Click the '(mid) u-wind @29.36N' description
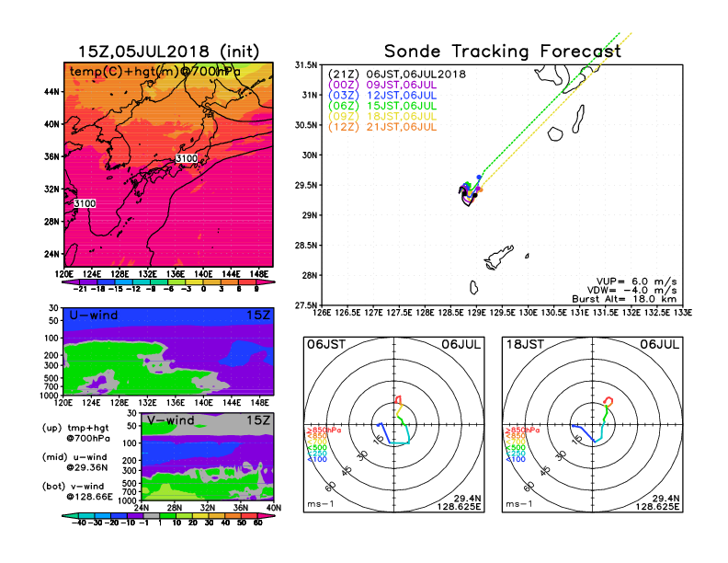Viewport: 728px width, 563px height. [x=74, y=462]
